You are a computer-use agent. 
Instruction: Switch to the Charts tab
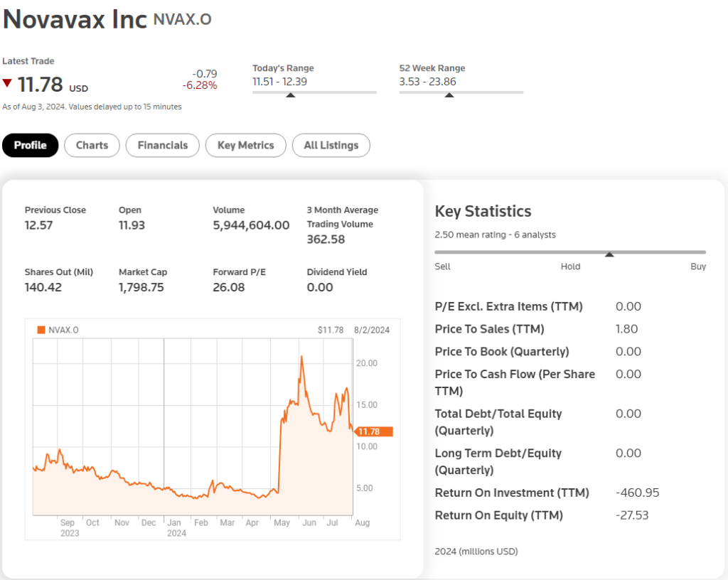click(x=92, y=146)
